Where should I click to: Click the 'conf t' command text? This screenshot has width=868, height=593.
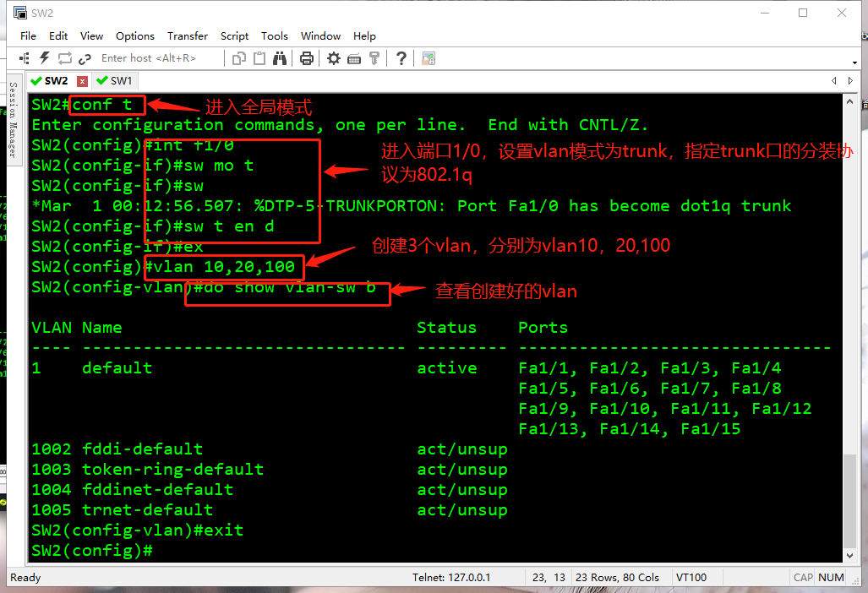click(x=102, y=105)
